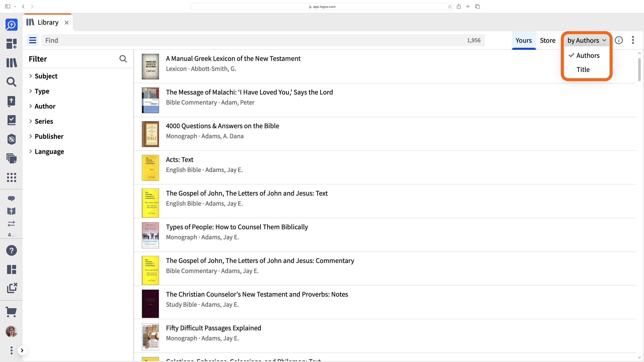Expand the Author filter
Image resolution: width=644 pixels, height=362 pixels.
42,106
